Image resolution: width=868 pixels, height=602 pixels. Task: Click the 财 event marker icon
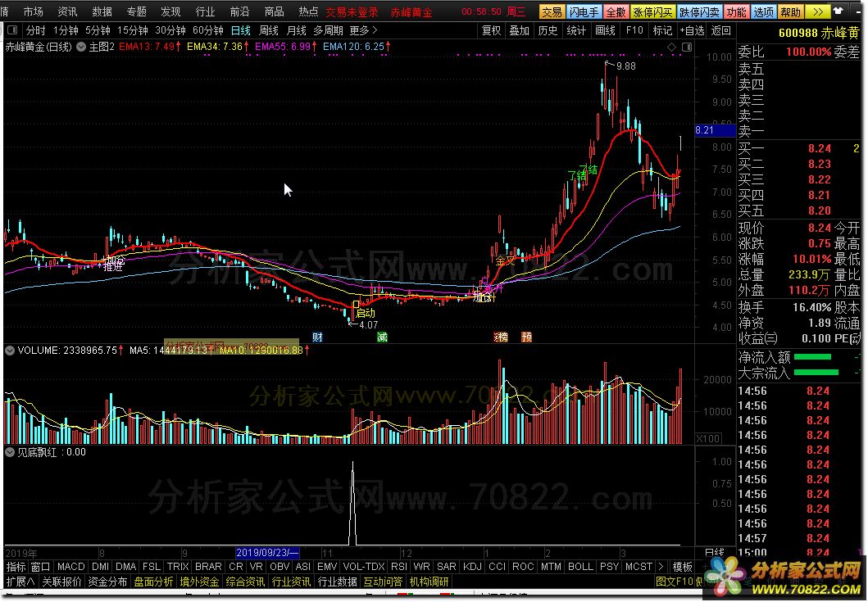(317, 337)
